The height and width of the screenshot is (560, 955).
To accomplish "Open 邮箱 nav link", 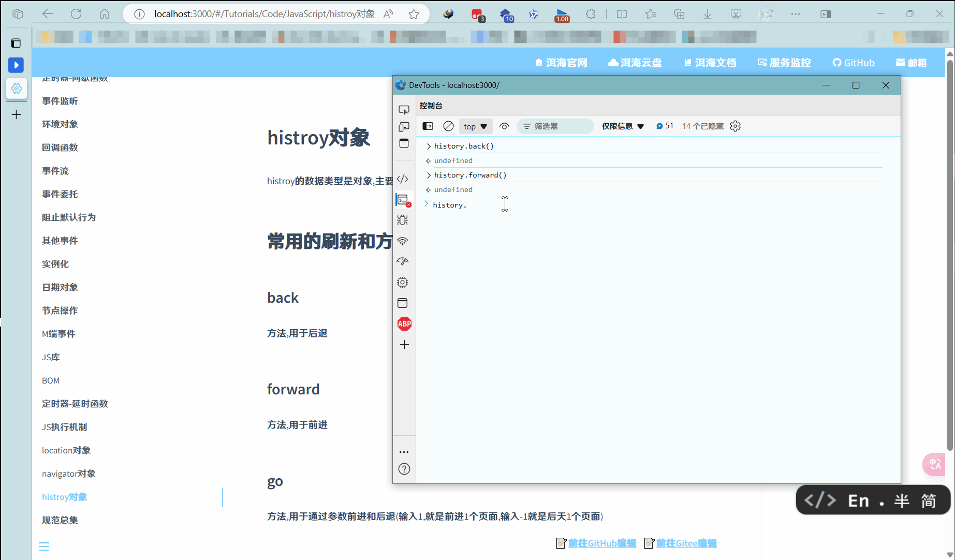I will pyautogui.click(x=912, y=63).
